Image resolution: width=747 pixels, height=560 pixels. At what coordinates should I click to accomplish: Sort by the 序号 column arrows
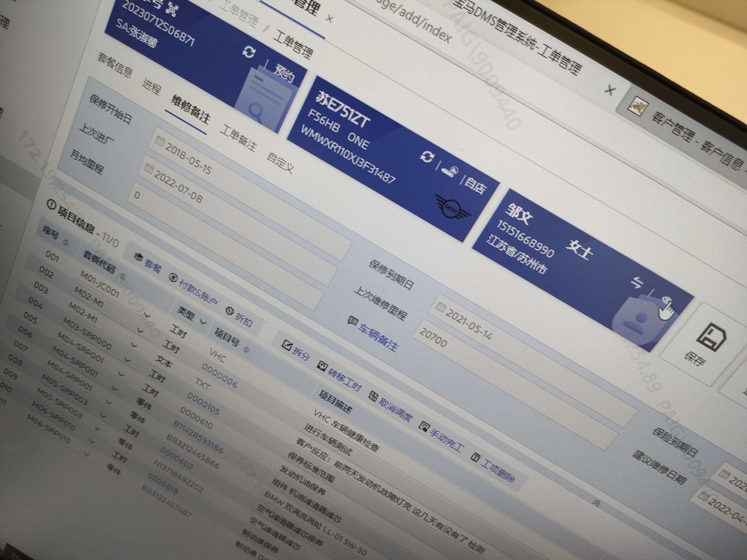point(66,242)
